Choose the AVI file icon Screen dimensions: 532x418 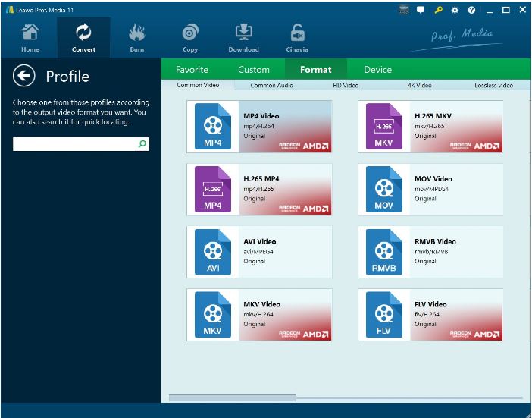tap(213, 252)
